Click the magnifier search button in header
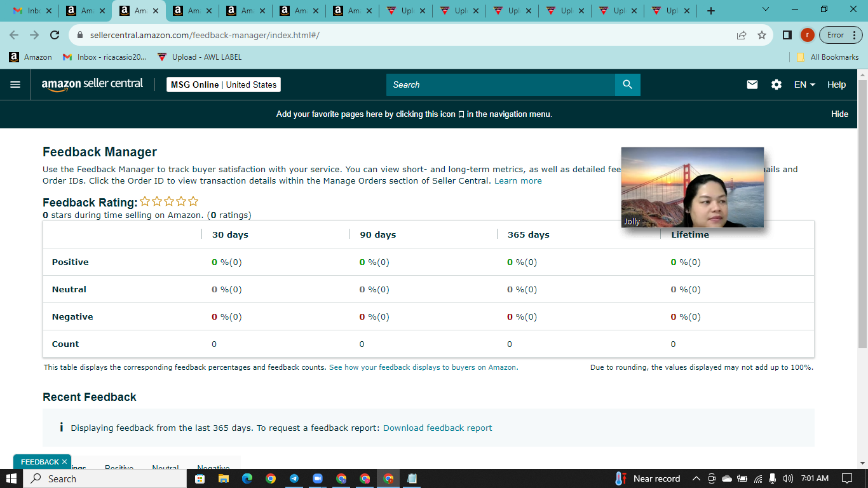Viewport: 868px width, 488px height. pyautogui.click(x=627, y=85)
